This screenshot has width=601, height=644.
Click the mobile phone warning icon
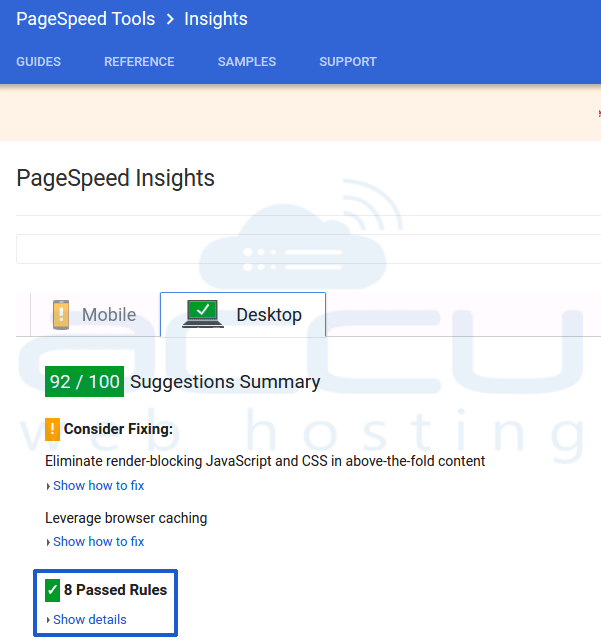pos(61,315)
